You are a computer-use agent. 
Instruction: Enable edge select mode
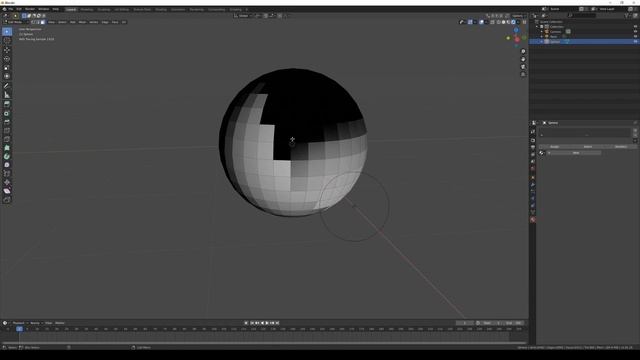(x=38, y=22)
